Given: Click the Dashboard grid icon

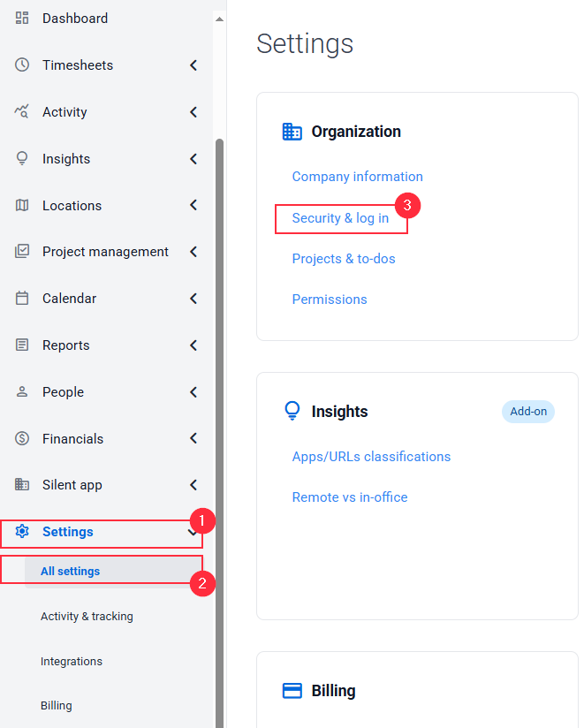Looking at the screenshot, I should (22, 18).
